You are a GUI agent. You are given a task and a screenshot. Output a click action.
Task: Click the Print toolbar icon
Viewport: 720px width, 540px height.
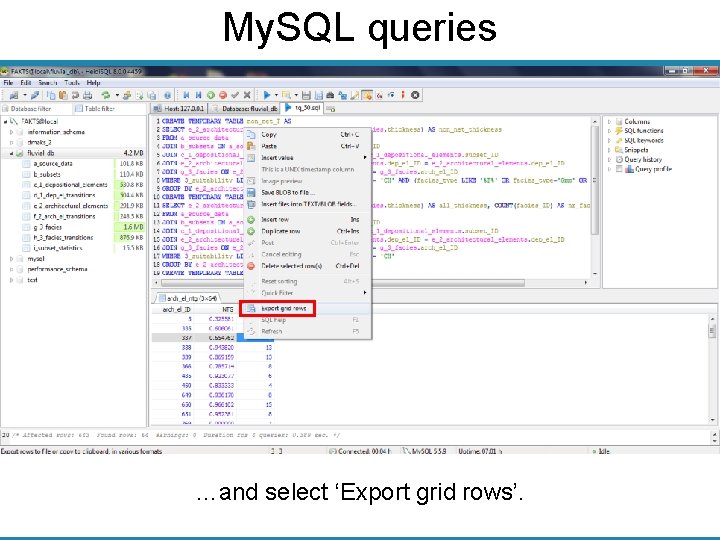[x=87, y=96]
